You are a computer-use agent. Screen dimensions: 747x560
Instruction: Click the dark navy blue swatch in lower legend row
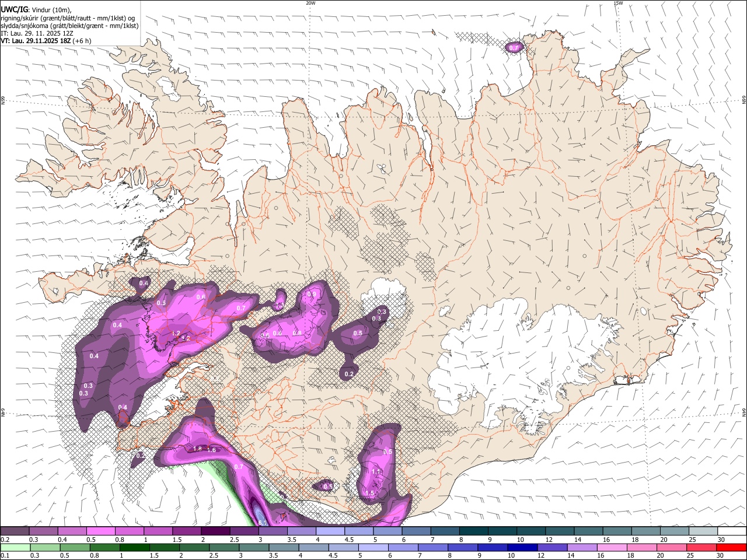point(522,548)
